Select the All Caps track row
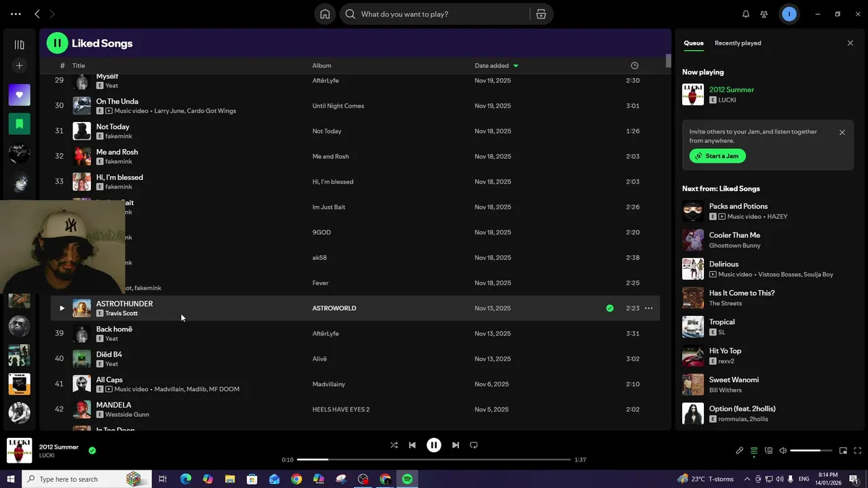Viewport: 868px width, 488px height. 355,384
